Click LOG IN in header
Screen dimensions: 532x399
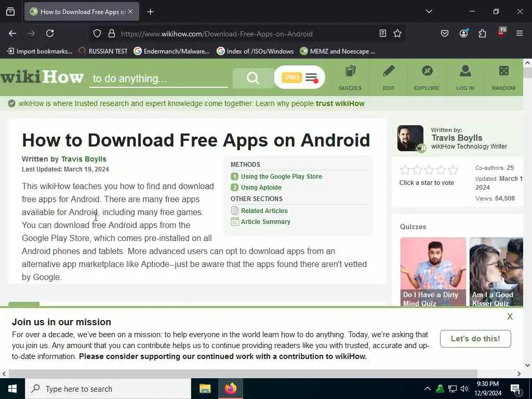click(465, 78)
